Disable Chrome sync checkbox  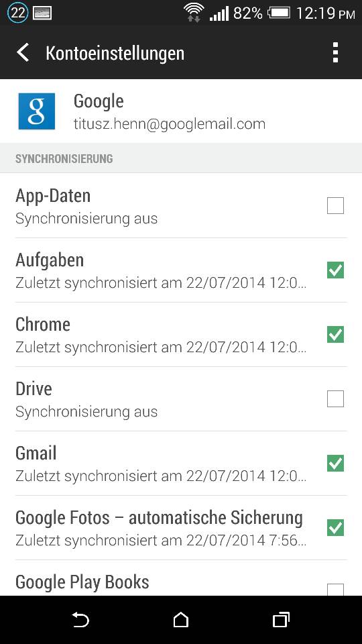[335, 334]
